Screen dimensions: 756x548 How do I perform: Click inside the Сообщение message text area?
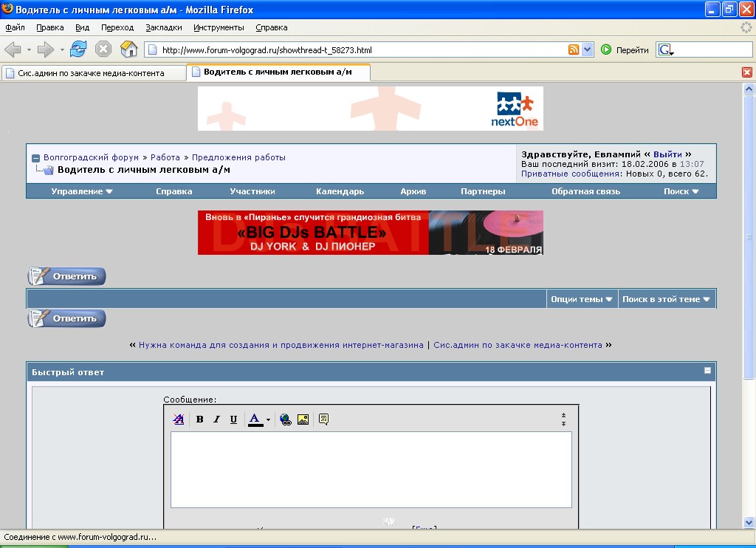click(371, 470)
